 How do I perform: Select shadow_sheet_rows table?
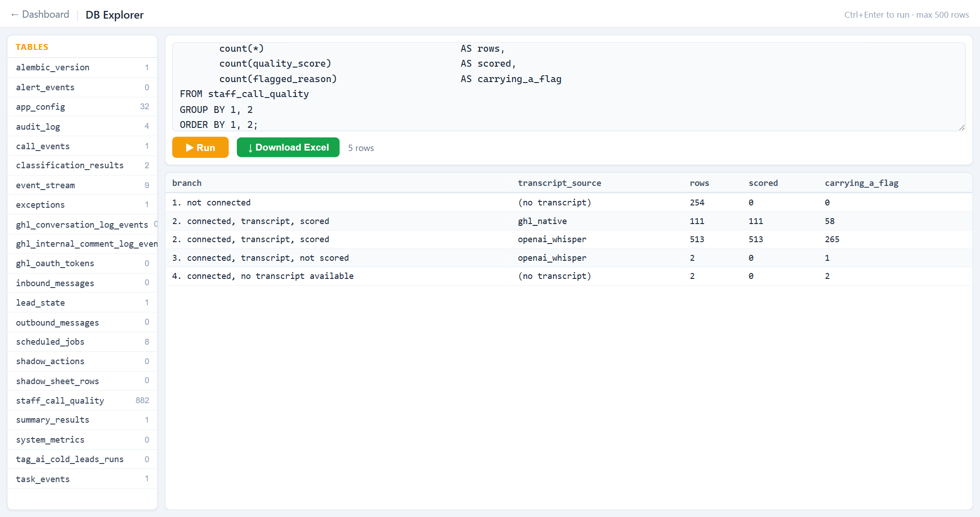point(82,381)
